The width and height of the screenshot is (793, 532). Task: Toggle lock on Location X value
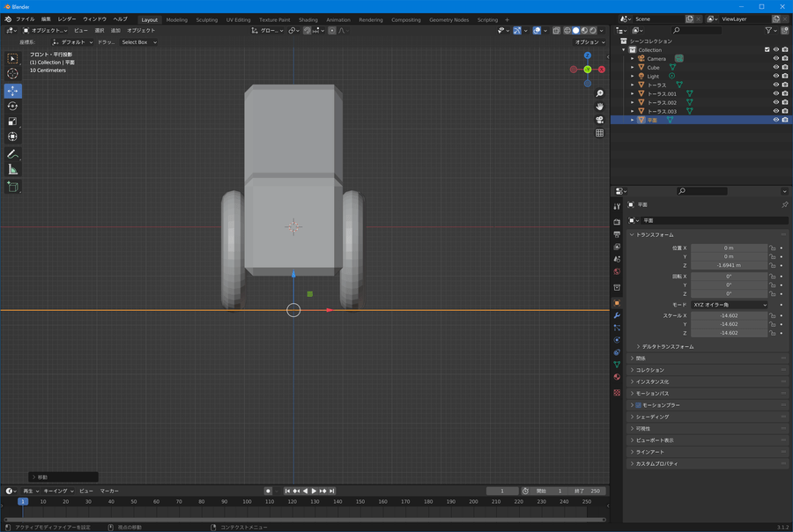(773, 248)
